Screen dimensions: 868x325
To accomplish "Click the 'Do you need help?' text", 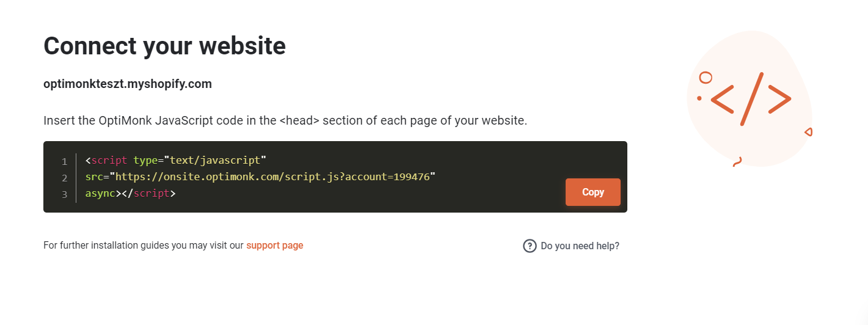I will tap(580, 246).
